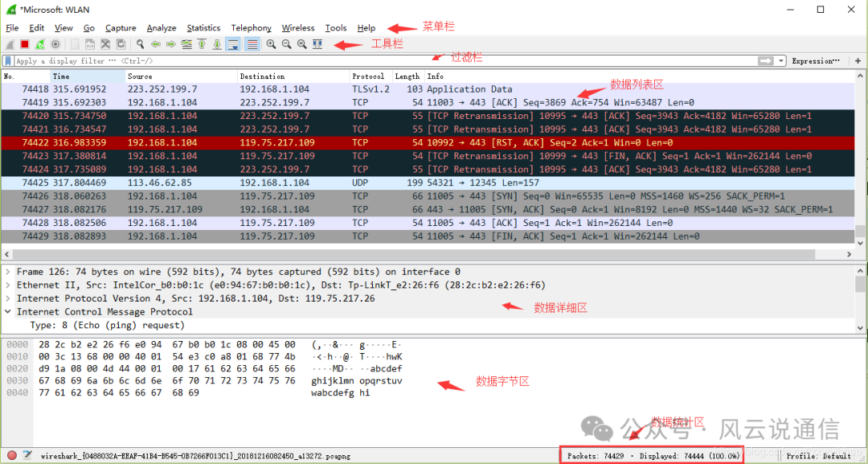This screenshot has height=464, width=868.
Task: Open the Wireless menu
Action: (x=298, y=27)
